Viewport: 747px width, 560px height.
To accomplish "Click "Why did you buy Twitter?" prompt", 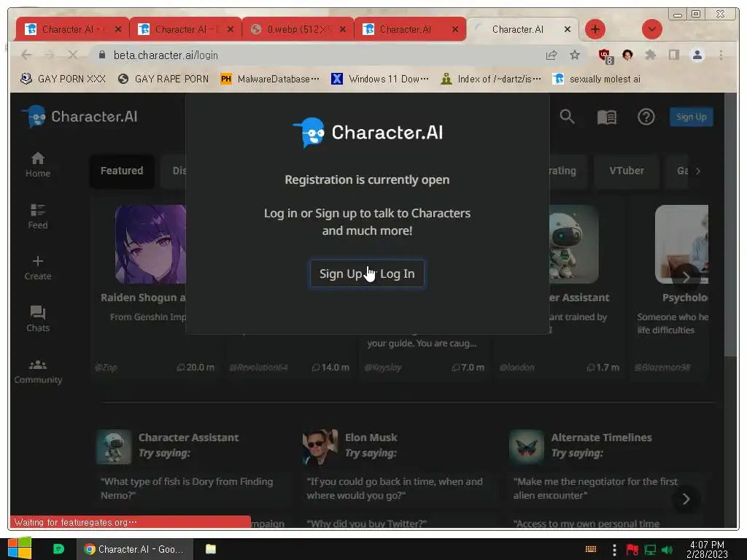I will click(367, 524).
